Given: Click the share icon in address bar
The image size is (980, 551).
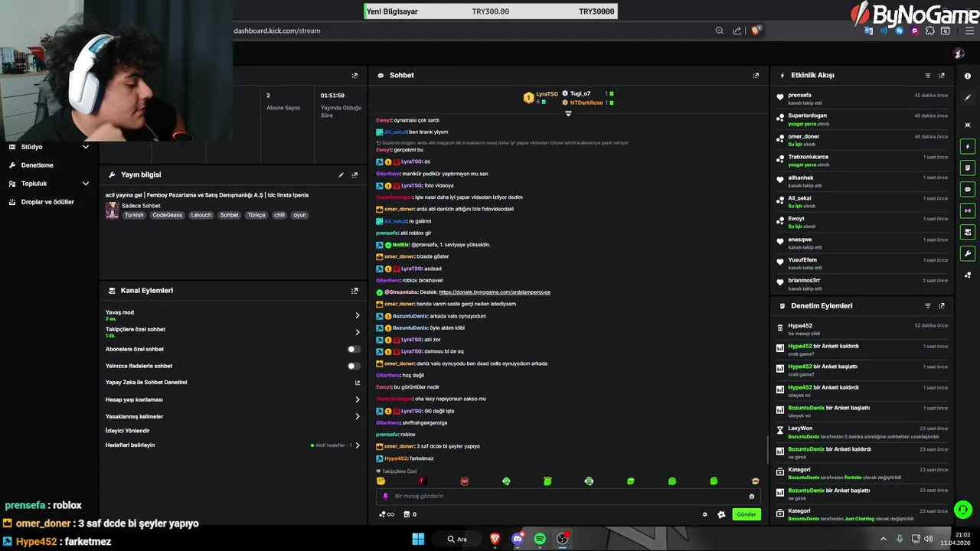Looking at the screenshot, I should click(737, 31).
